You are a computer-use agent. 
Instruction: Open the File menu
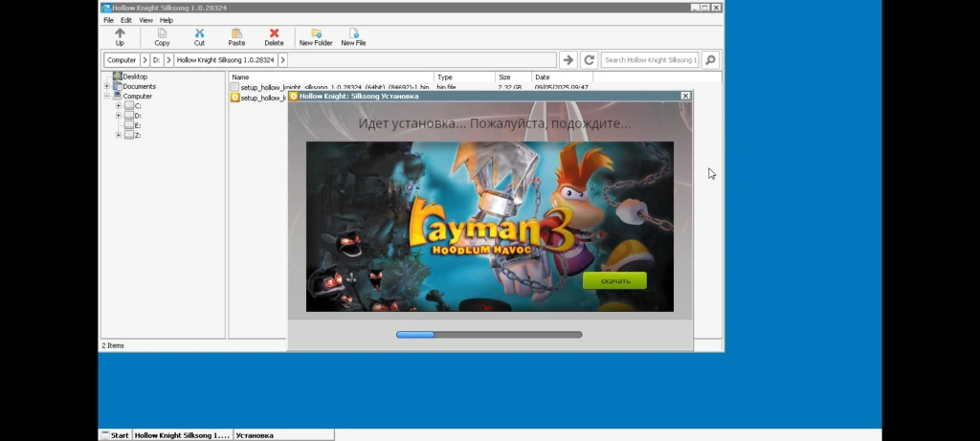(108, 20)
